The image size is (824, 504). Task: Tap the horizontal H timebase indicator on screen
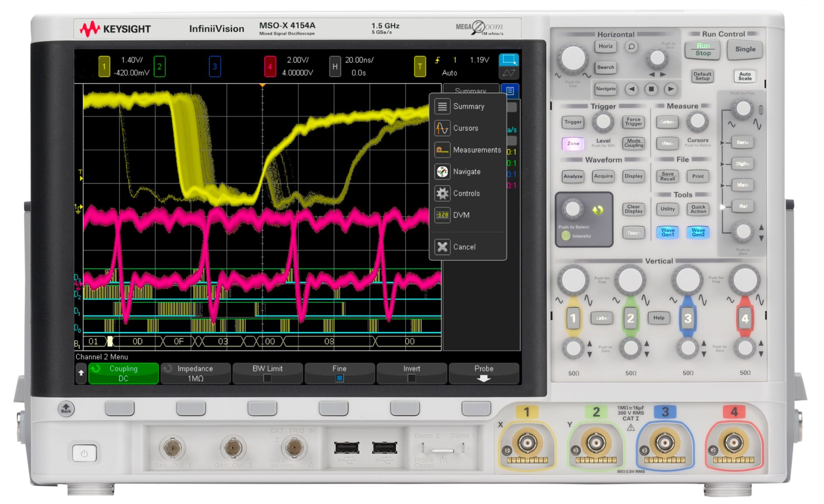click(335, 67)
